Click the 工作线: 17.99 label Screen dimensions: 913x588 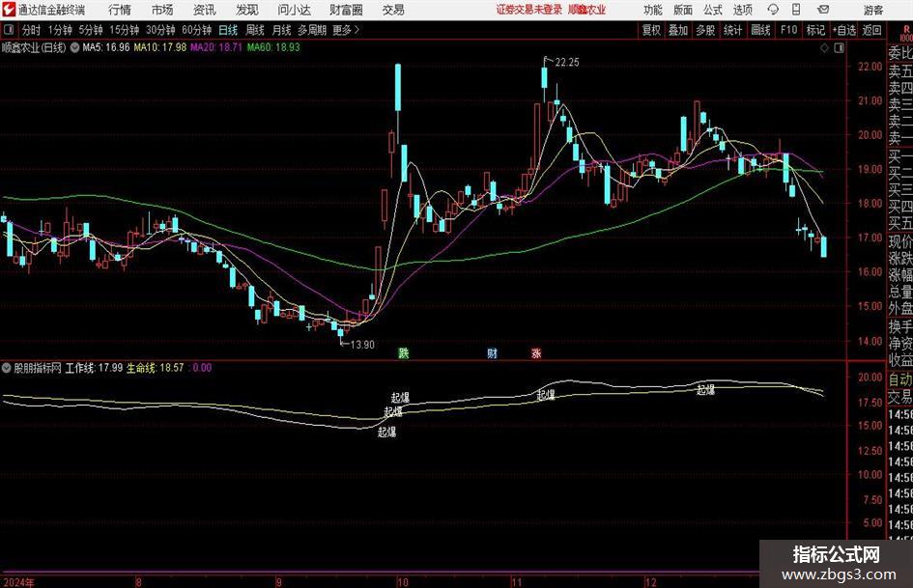[x=94, y=368]
